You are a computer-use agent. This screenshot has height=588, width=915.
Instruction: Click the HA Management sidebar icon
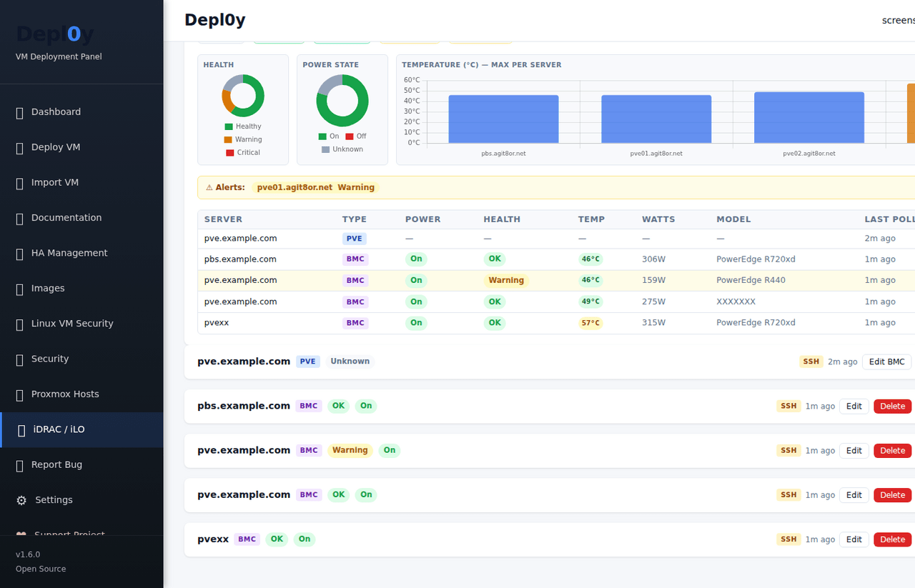point(20,254)
